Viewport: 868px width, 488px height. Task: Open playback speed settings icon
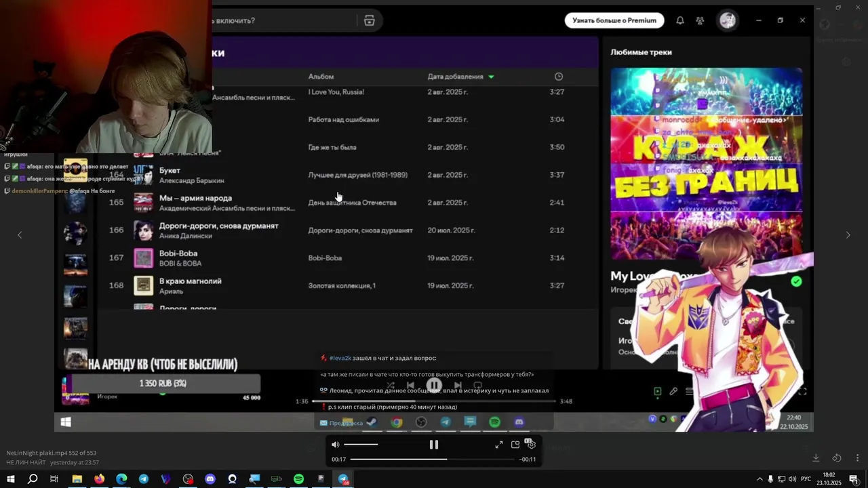530,444
